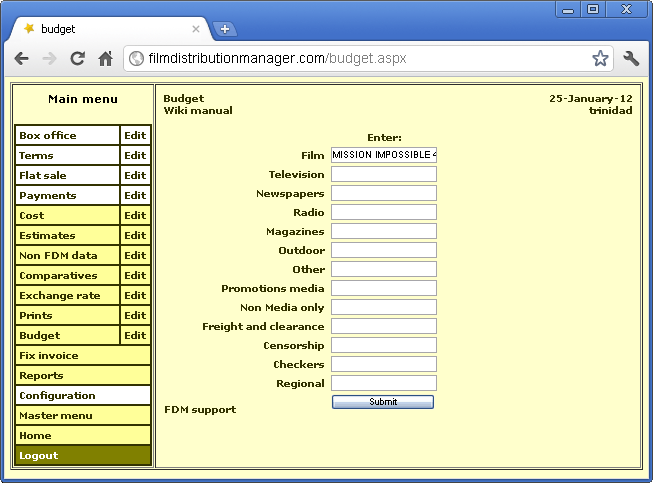Click the Freight and clearance field
Screen dimensions: 653x483
(384, 327)
